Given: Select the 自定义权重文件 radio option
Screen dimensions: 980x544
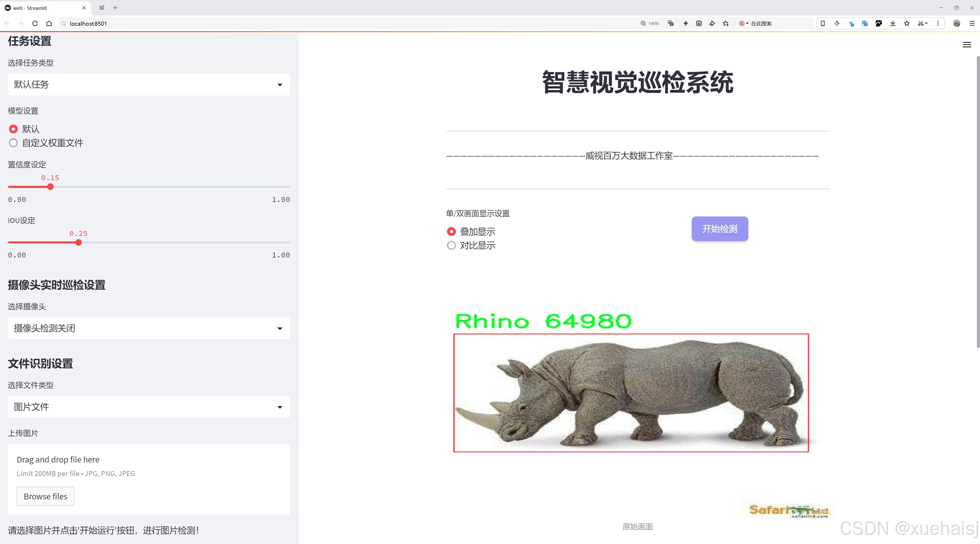Looking at the screenshot, I should (x=13, y=143).
